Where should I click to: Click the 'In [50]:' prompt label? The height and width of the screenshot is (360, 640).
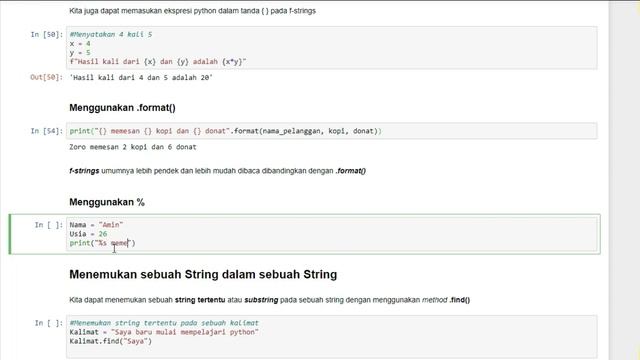tap(47, 35)
